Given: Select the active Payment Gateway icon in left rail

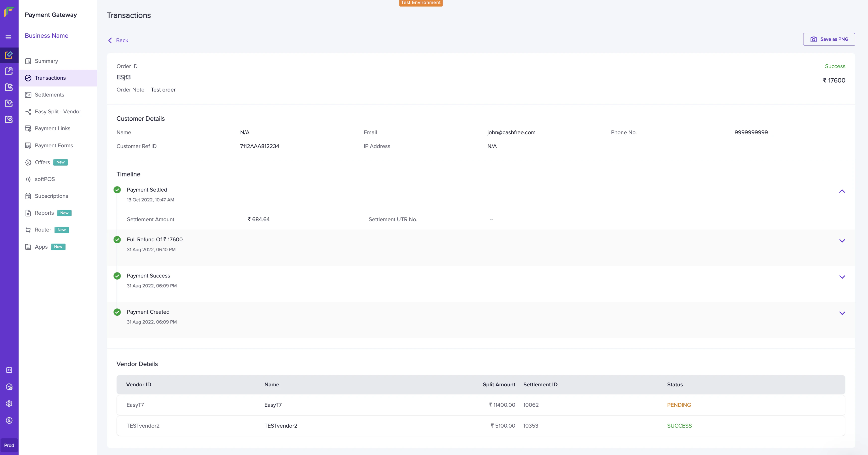Looking at the screenshot, I should tap(9, 55).
